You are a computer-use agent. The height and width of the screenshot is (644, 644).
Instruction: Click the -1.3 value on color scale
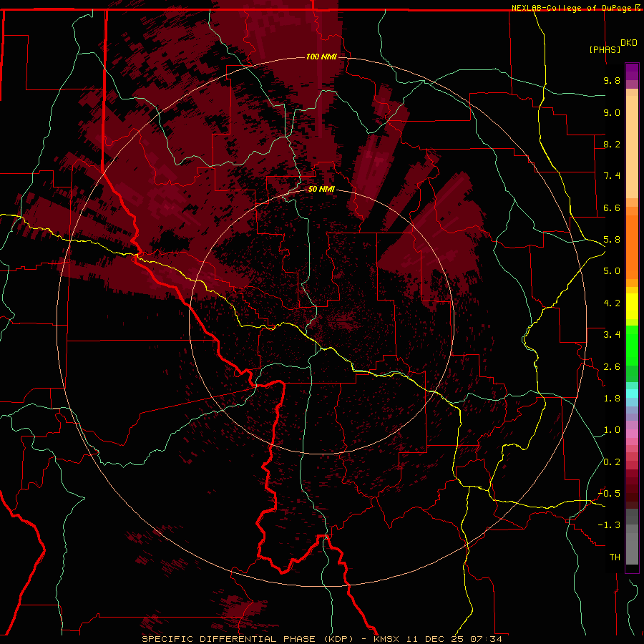tap(609, 525)
